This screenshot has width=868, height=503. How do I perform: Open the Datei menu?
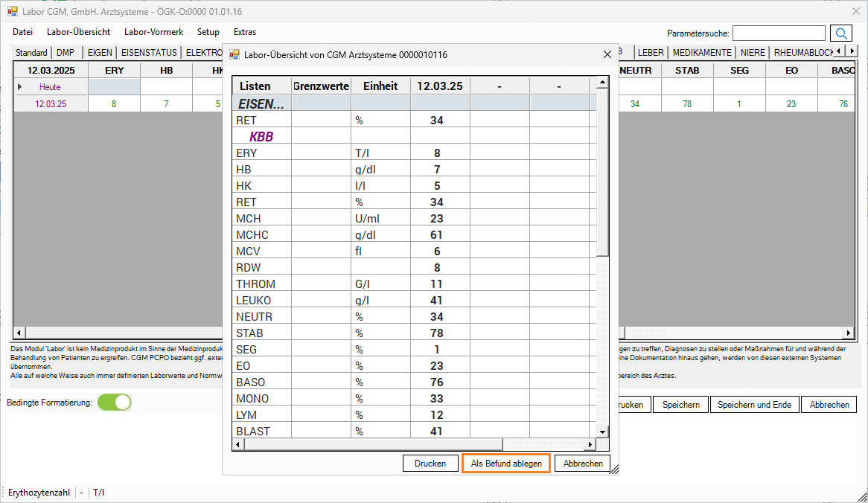(x=23, y=32)
